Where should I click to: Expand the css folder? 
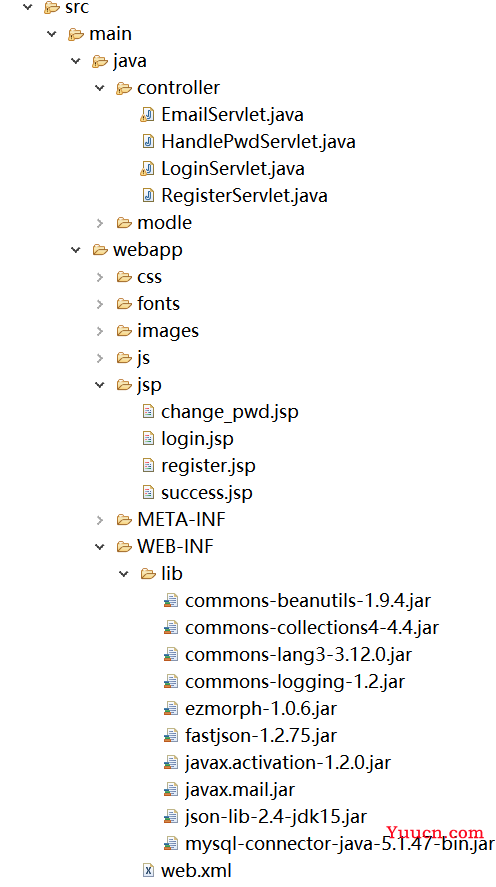(x=100, y=277)
